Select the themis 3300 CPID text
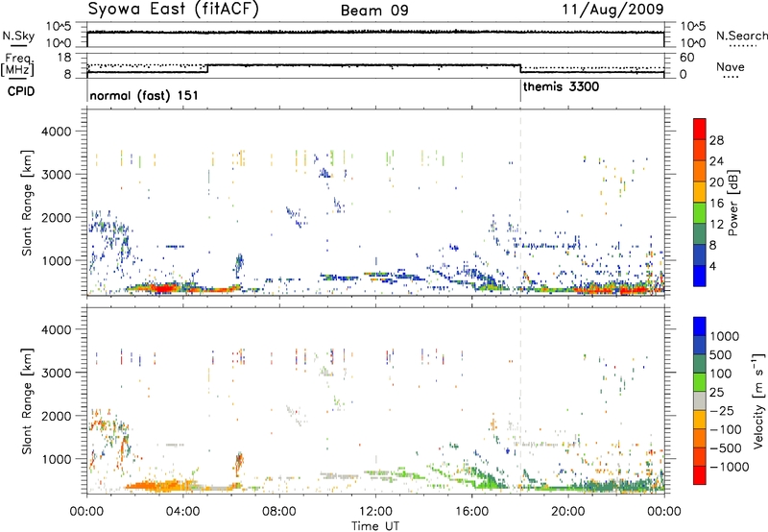768x532 pixels. point(561,87)
